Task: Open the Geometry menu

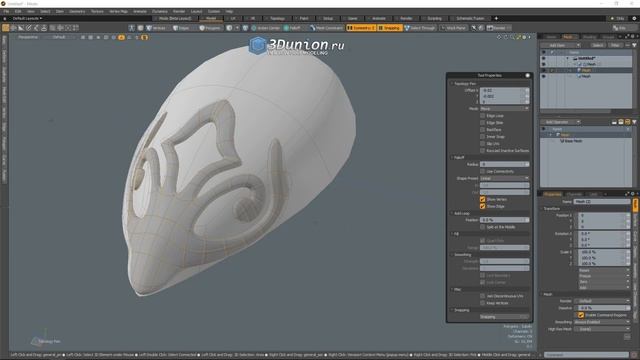Action: [x=77, y=11]
